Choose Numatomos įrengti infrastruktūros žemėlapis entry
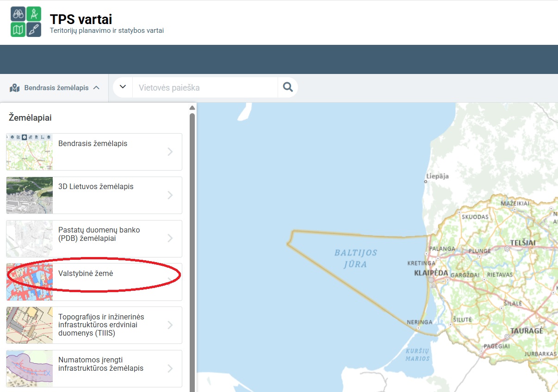This screenshot has width=558, height=392. click(94, 368)
